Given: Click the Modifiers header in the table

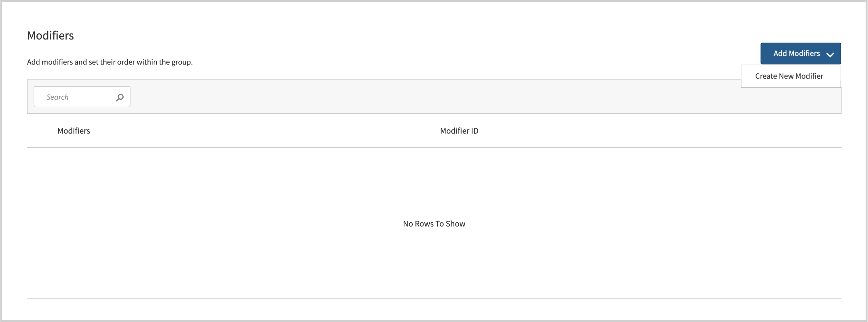Looking at the screenshot, I should point(73,131).
